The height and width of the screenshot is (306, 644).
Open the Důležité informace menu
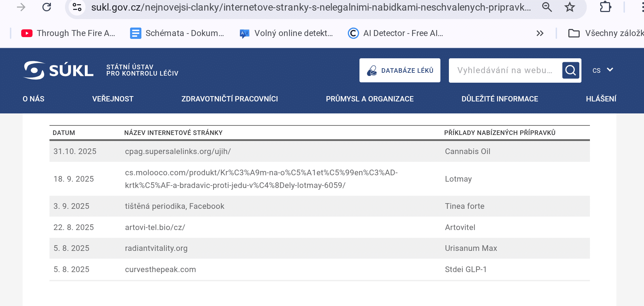(499, 99)
